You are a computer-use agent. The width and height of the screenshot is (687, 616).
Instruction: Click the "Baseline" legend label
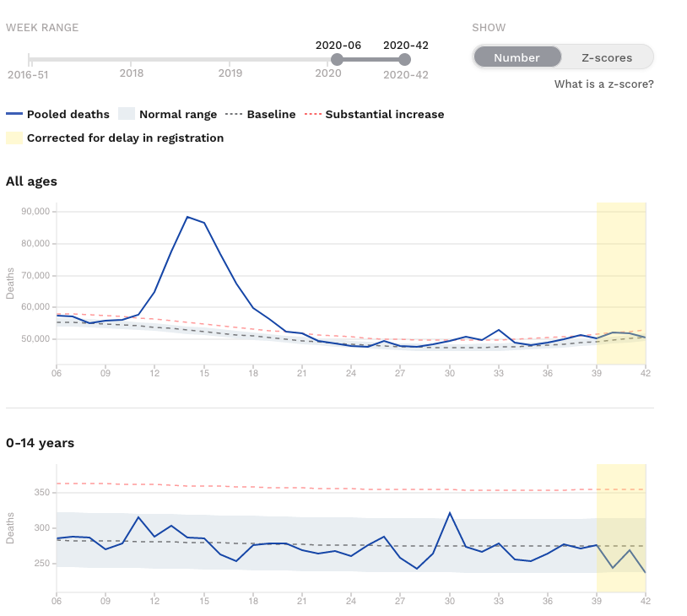tap(271, 115)
